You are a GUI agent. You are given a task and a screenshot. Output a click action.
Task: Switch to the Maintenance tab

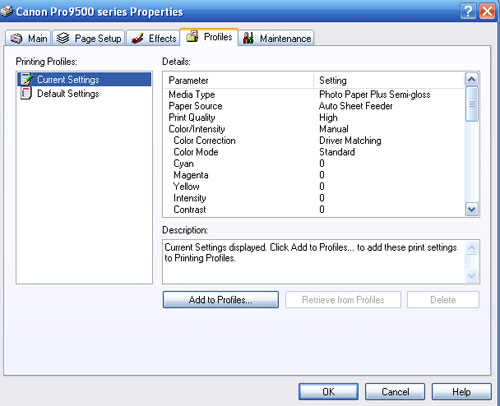pos(277,38)
